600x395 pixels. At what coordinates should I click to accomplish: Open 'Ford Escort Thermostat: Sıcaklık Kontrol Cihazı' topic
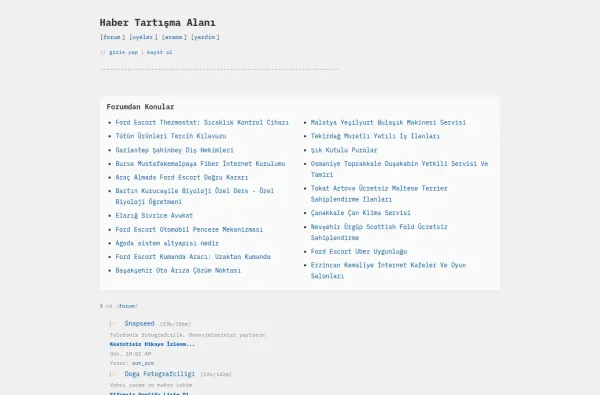point(202,122)
